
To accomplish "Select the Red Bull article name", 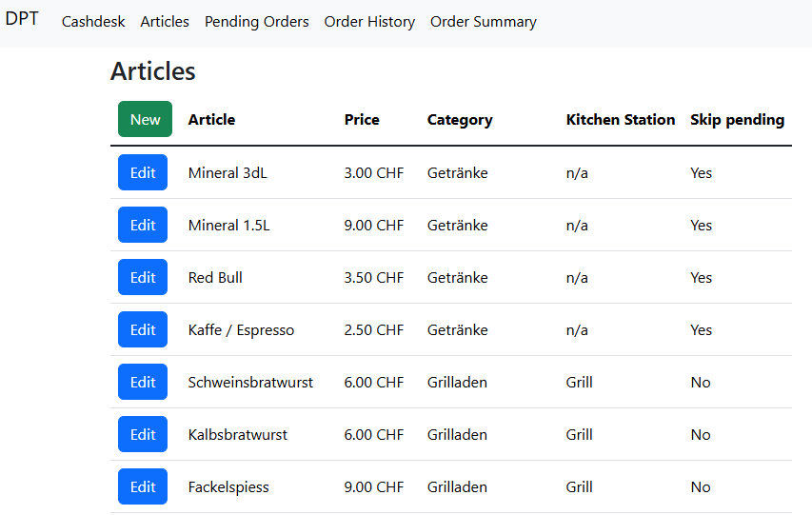I will (x=215, y=278).
